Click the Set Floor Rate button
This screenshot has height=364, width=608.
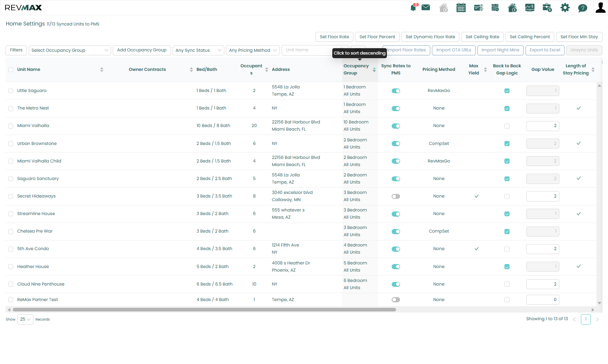[x=334, y=37]
